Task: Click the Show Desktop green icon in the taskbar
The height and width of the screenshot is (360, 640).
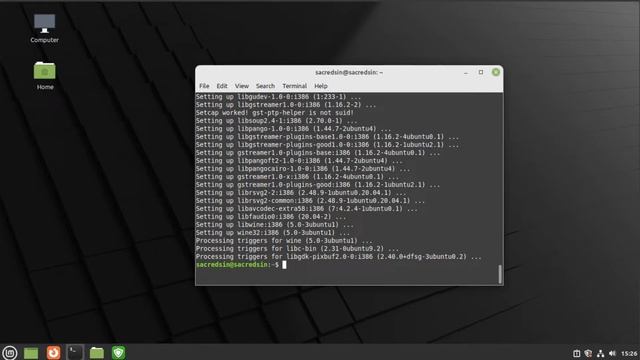Action: coord(31,353)
